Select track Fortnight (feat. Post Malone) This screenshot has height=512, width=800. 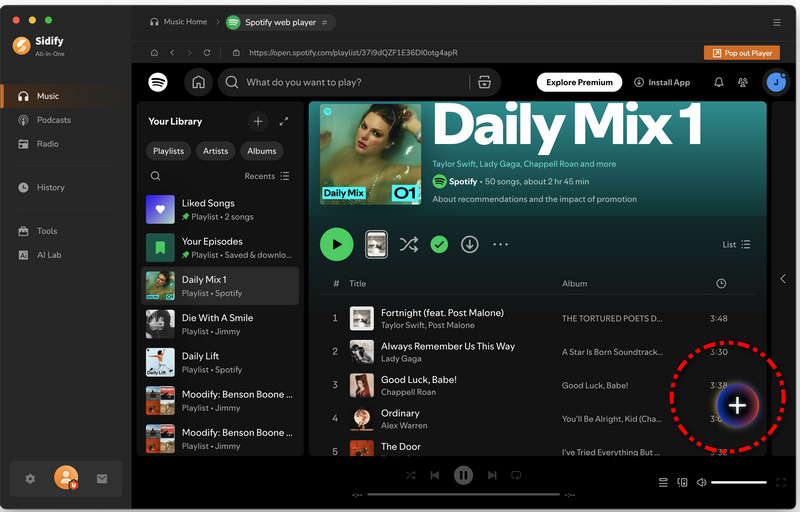coord(442,313)
